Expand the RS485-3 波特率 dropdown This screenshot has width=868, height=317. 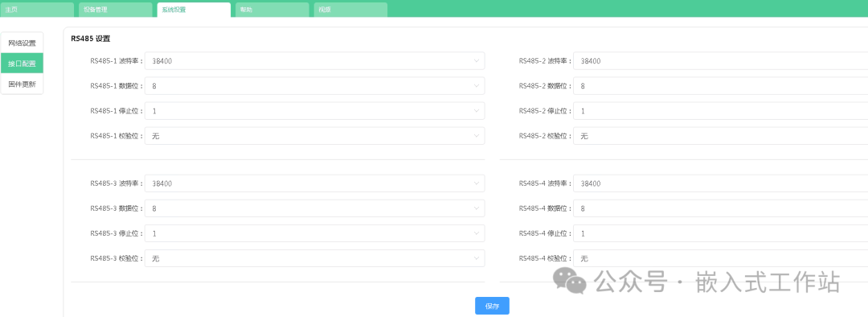click(314, 183)
